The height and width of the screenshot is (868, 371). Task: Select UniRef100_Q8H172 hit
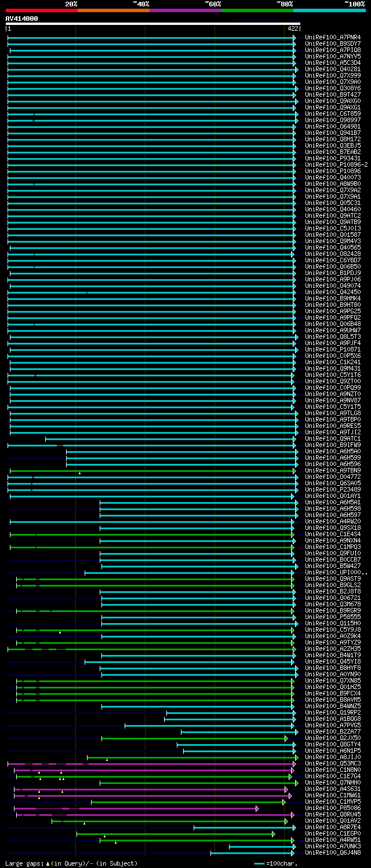point(333,139)
